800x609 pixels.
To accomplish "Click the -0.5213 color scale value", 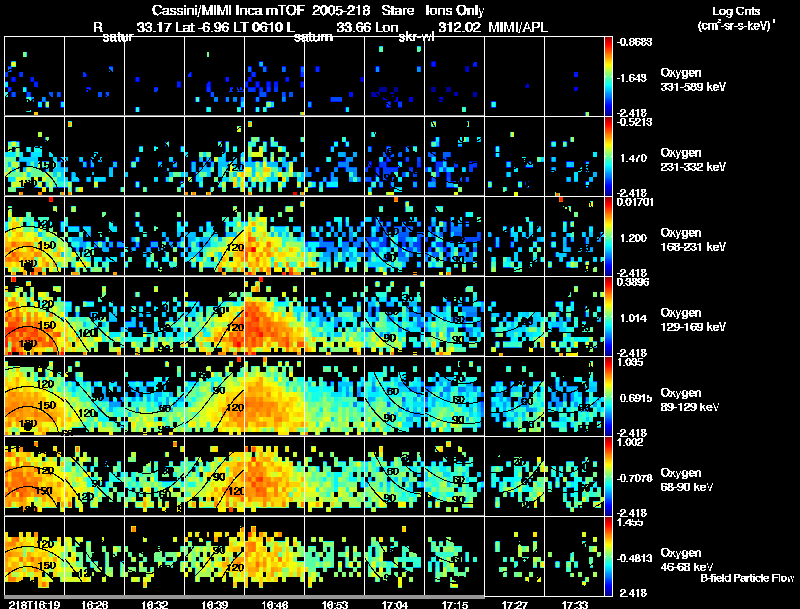I will pyautogui.click(x=634, y=122).
